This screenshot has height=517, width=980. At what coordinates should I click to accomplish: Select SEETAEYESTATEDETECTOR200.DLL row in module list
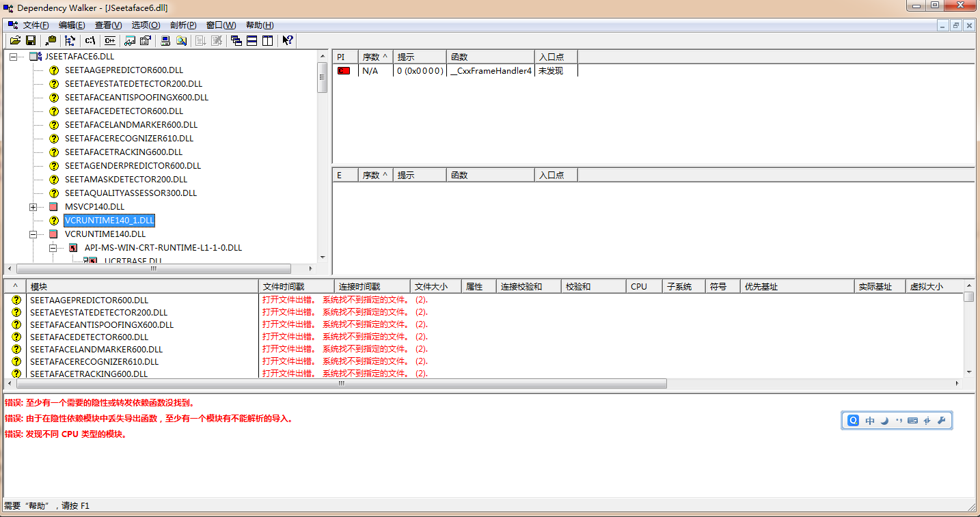tap(98, 312)
